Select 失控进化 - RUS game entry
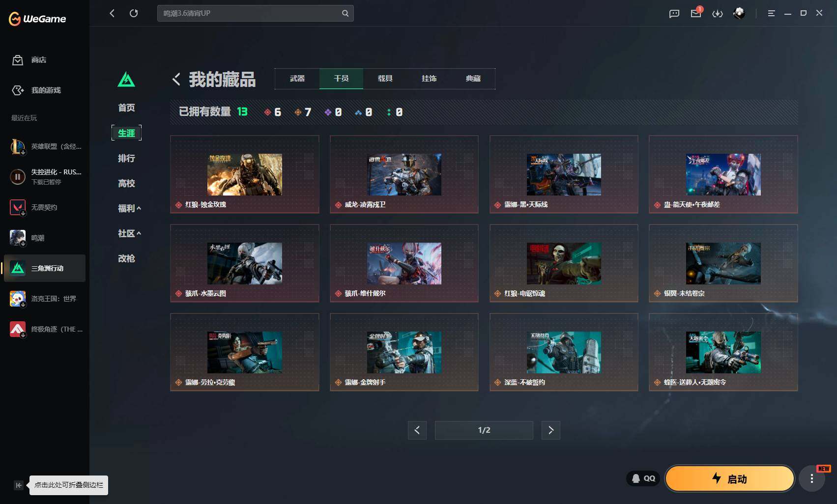 45,177
